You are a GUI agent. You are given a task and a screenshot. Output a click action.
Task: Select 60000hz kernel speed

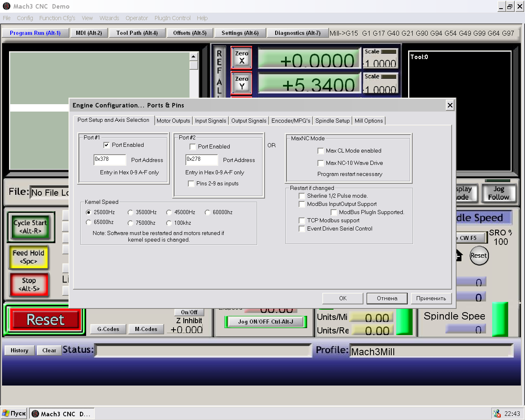(208, 212)
